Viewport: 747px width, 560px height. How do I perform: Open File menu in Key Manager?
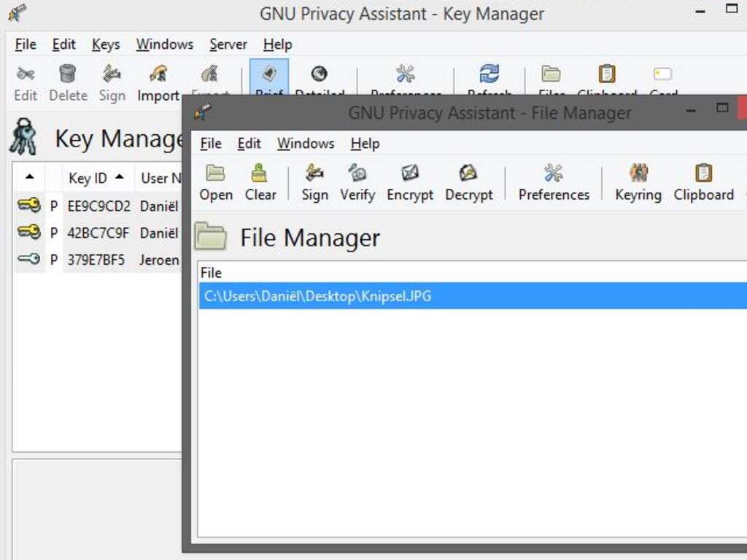pyautogui.click(x=26, y=44)
